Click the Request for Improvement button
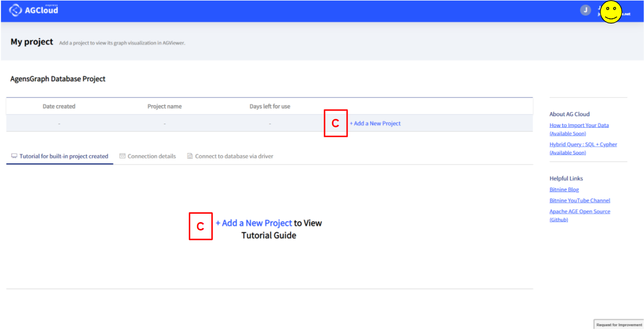 click(x=619, y=325)
